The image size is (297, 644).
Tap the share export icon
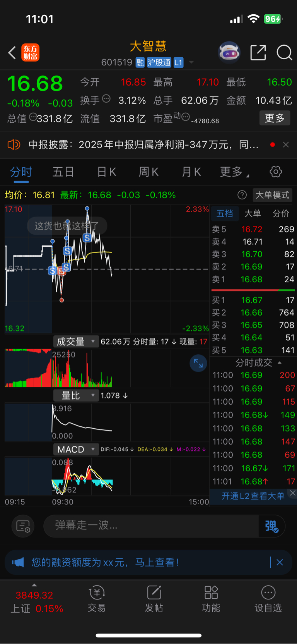(x=258, y=53)
